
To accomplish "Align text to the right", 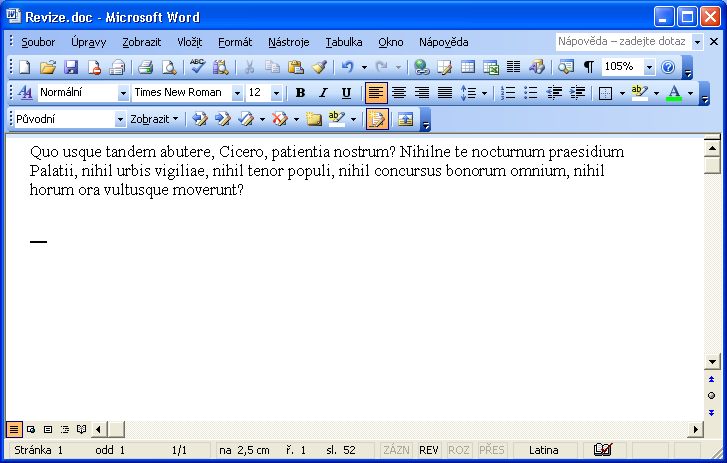I will click(422, 93).
